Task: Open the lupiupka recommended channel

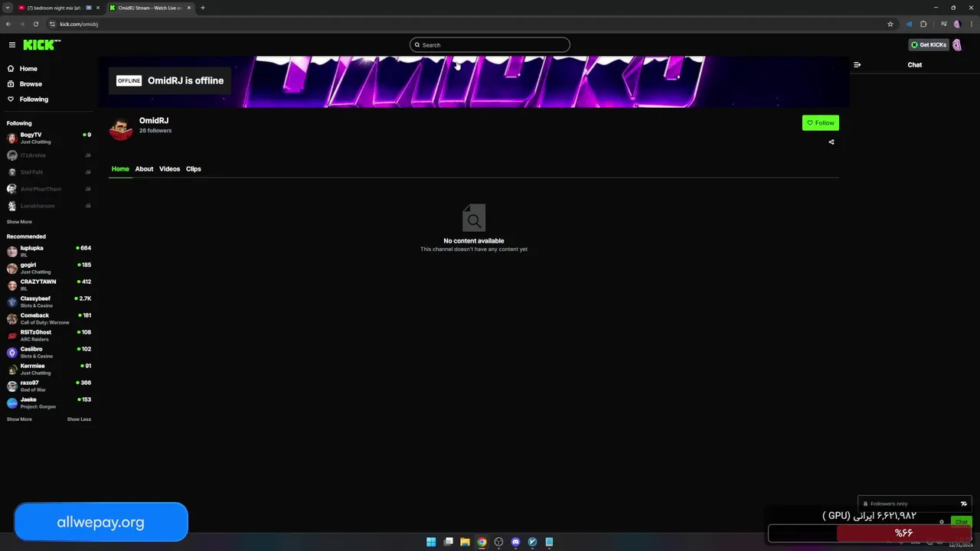Action: (x=49, y=251)
